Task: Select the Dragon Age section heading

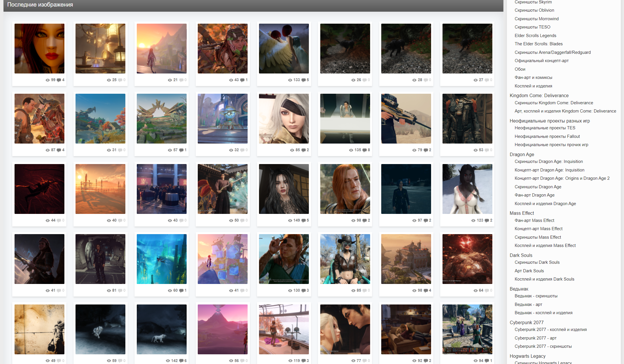Action: [522, 154]
